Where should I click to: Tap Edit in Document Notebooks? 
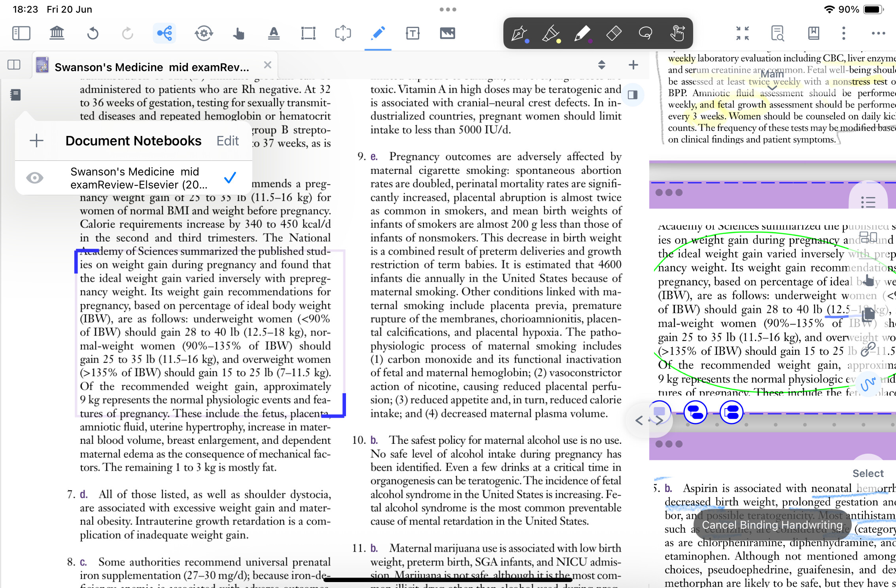point(228,141)
